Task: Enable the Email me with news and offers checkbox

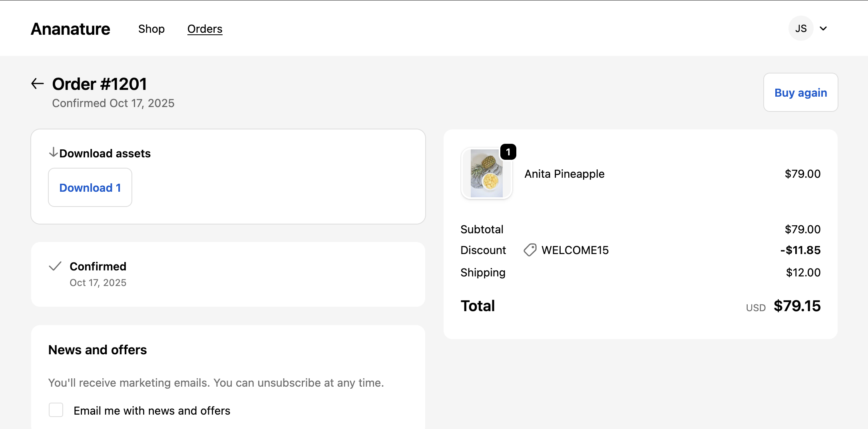Action: pyautogui.click(x=56, y=410)
